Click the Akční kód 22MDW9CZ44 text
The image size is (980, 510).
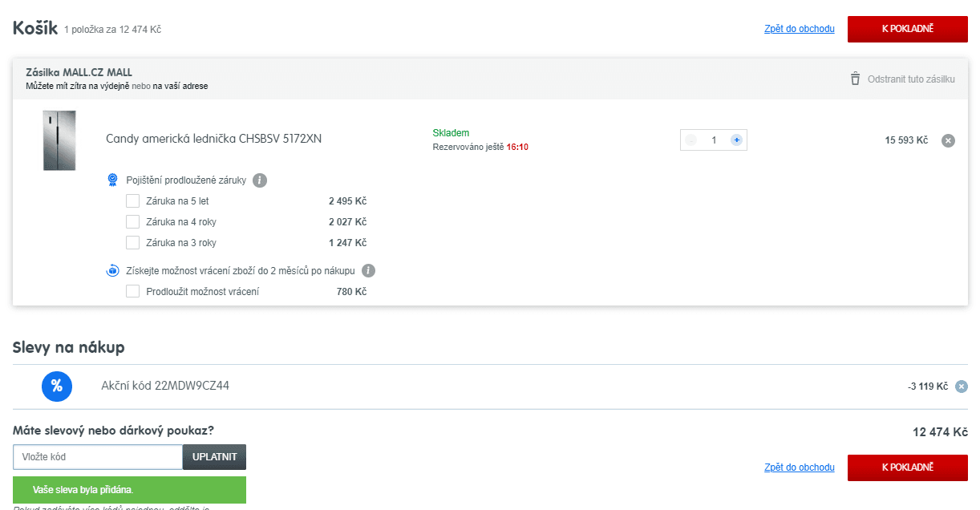click(165, 386)
